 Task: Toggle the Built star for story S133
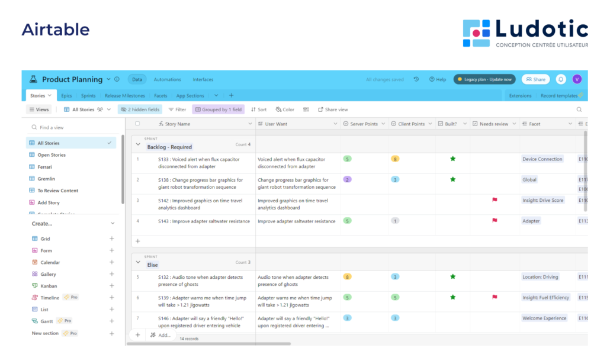452,159
